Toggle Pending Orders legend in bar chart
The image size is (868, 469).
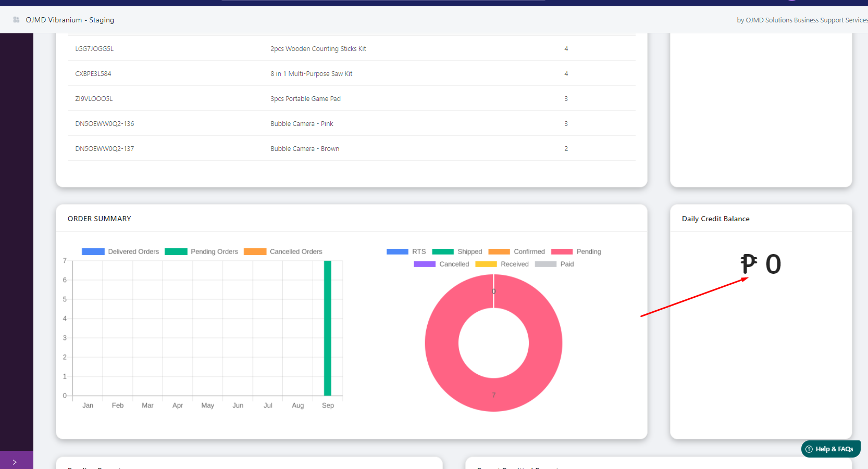pos(201,251)
